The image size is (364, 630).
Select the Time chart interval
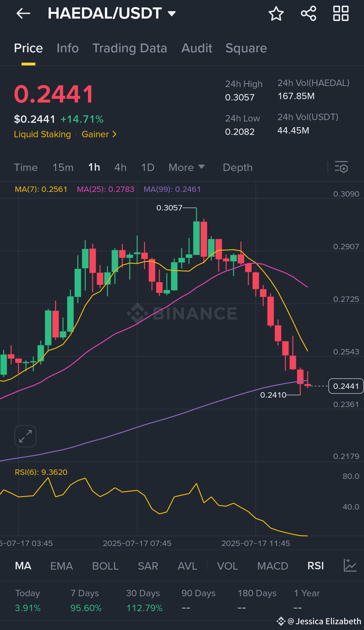click(26, 167)
